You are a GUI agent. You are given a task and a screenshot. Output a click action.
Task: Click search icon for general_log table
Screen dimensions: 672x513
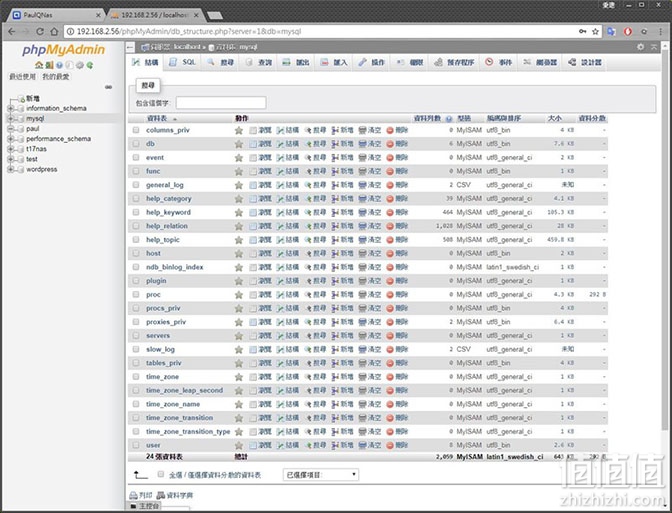(x=307, y=185)
